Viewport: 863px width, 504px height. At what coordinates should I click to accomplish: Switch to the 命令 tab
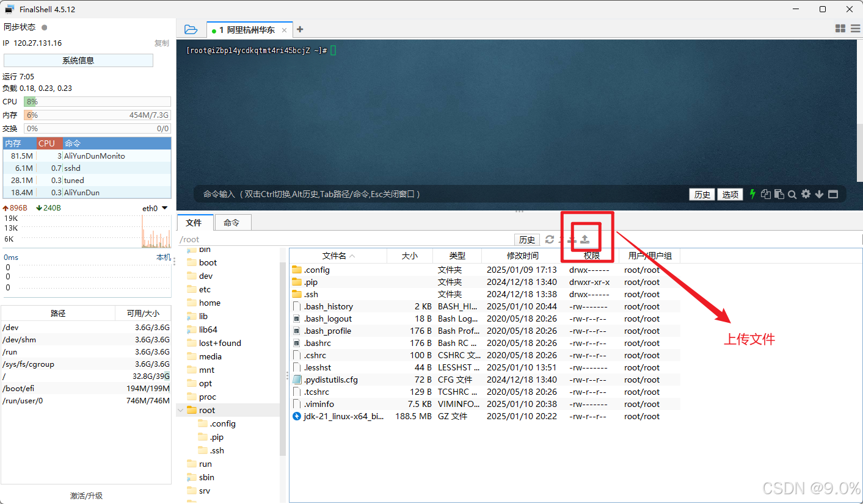point(233,222)
